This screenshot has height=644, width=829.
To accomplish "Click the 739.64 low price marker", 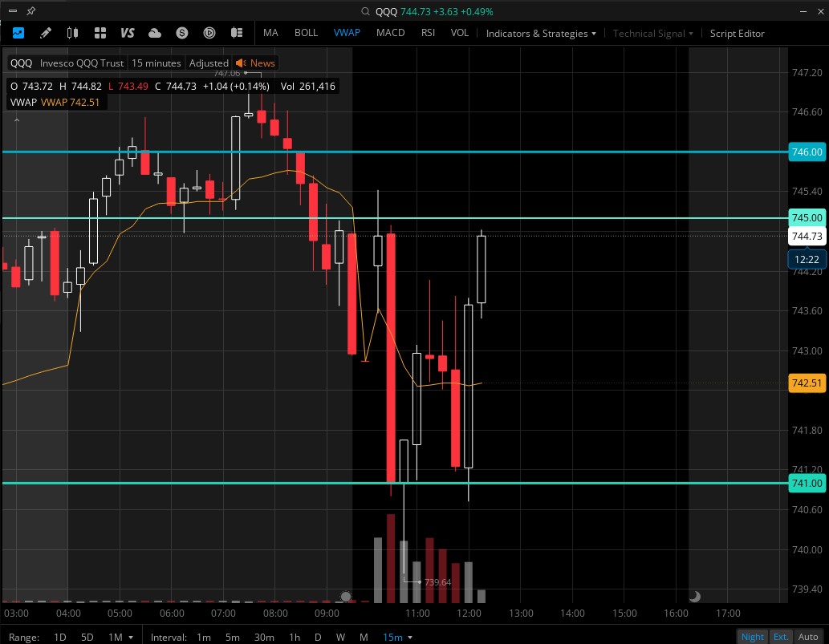I will (x=437, y=582).
